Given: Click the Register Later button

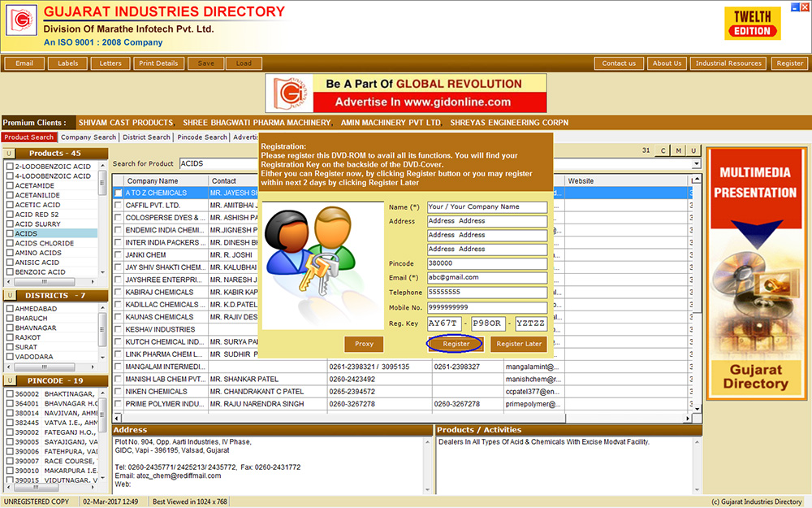Looking at the screenshot, I should [519, 344].
